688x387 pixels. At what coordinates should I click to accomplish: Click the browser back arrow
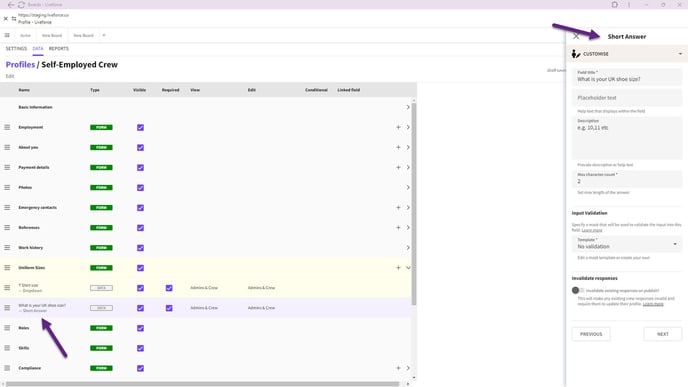click(x=11, y=4)
